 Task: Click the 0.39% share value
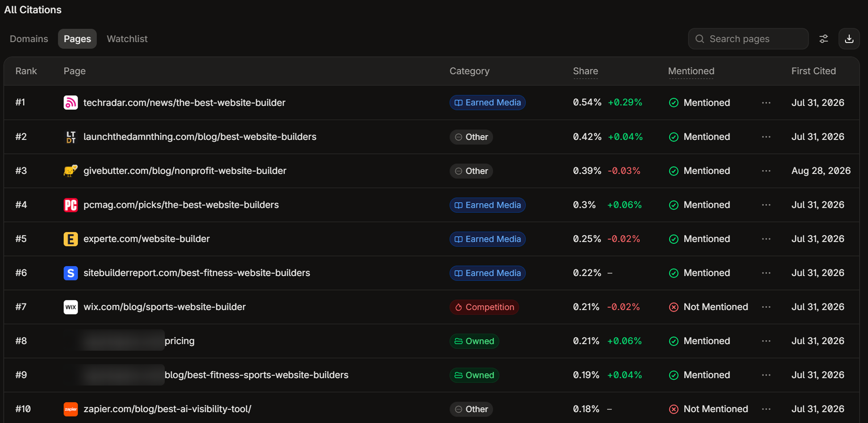click(x=587, y=170)
